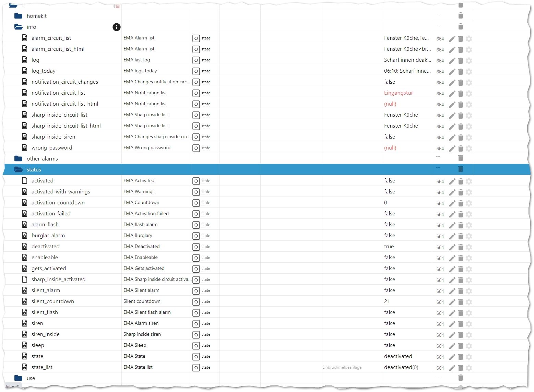This screenshot has width=534, height=392.
Task: Delete the deactivated object
Action: coord(461,247)
